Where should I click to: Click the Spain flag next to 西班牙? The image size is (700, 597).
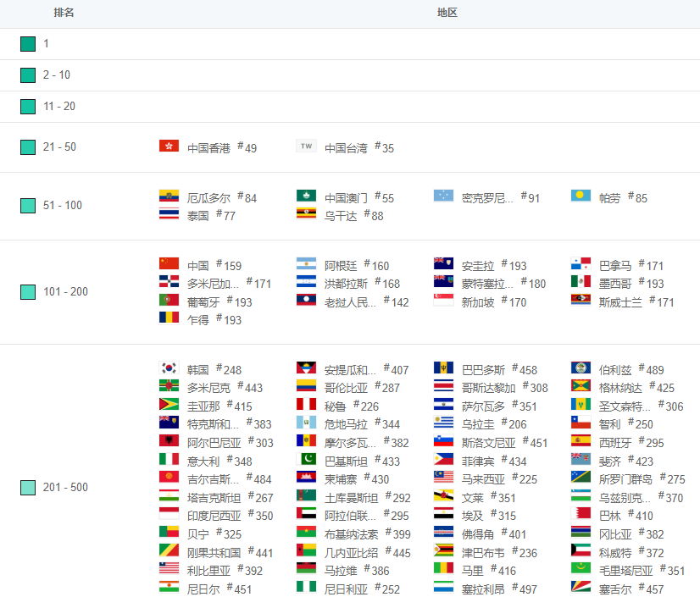pyautogui.click(x=581, y=441)
